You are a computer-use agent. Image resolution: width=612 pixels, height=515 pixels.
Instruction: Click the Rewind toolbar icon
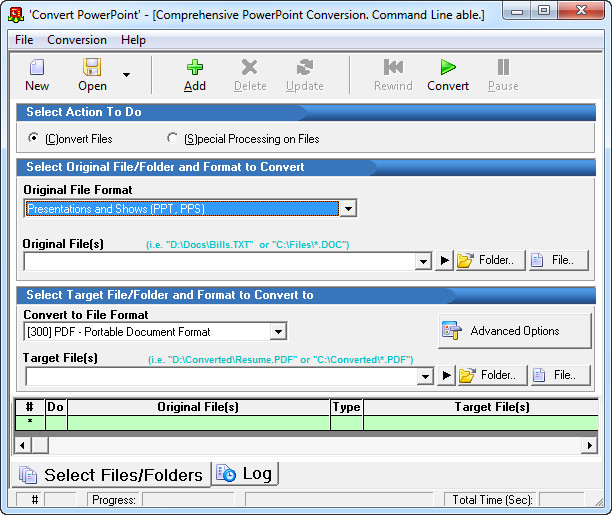click(393, 67)
